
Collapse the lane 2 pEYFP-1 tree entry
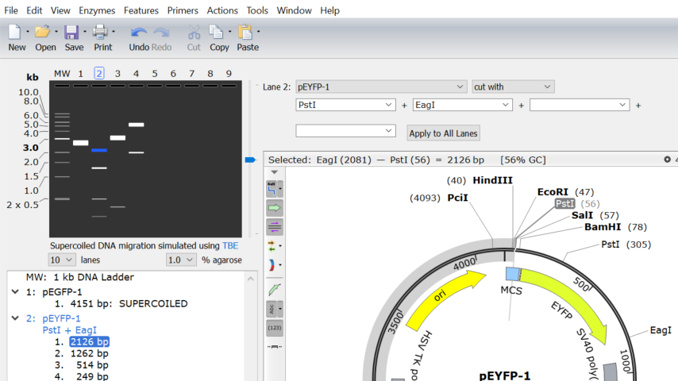(15, 318)
